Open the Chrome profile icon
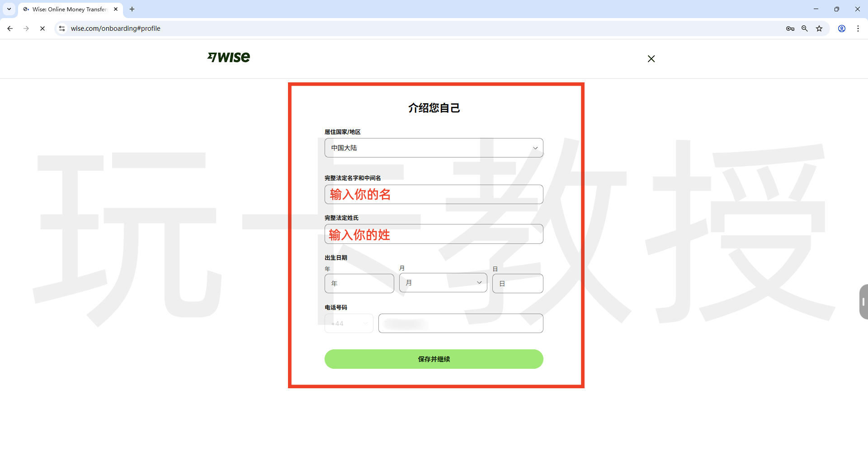The image size is (868, 467). point(842,29)
